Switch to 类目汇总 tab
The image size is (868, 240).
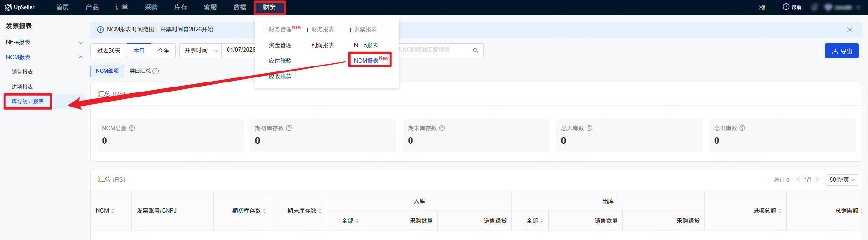pyautogui.click(x=140, y=71)
